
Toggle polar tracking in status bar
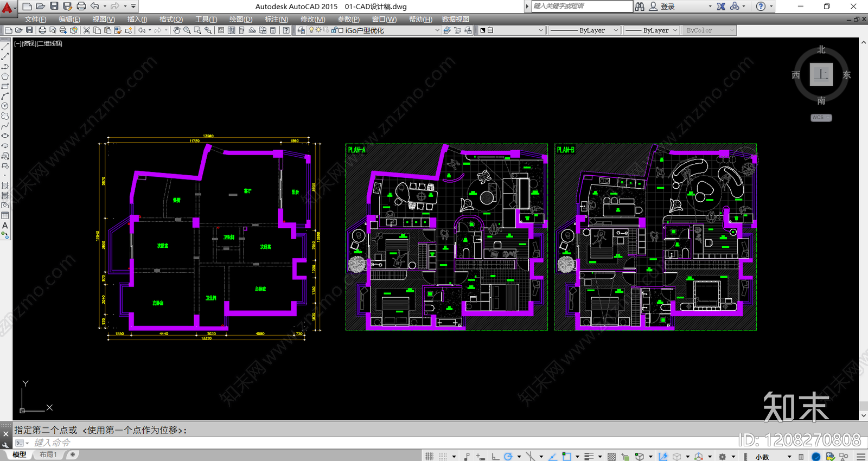coord(508,457)
